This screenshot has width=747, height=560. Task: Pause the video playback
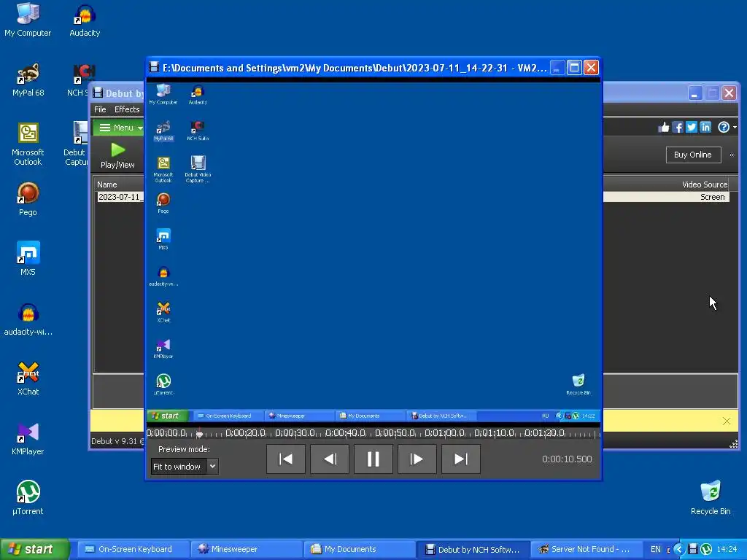(x=373, y=459)
